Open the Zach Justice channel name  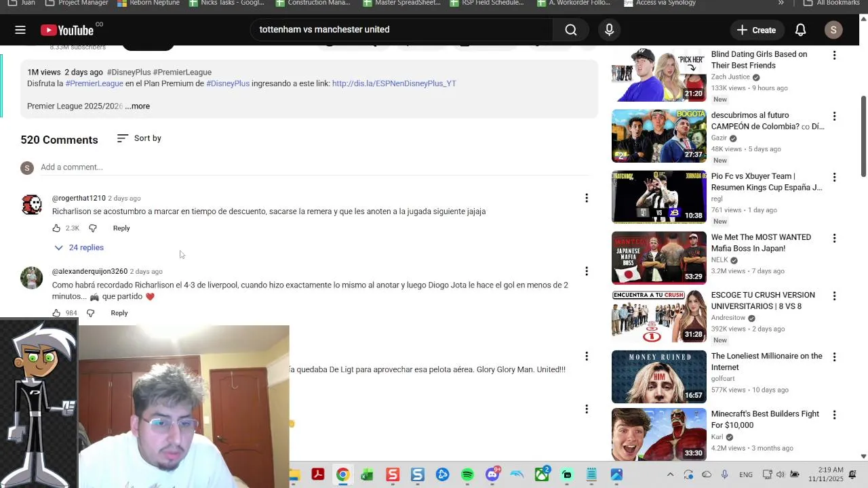(x=730, y=77)
